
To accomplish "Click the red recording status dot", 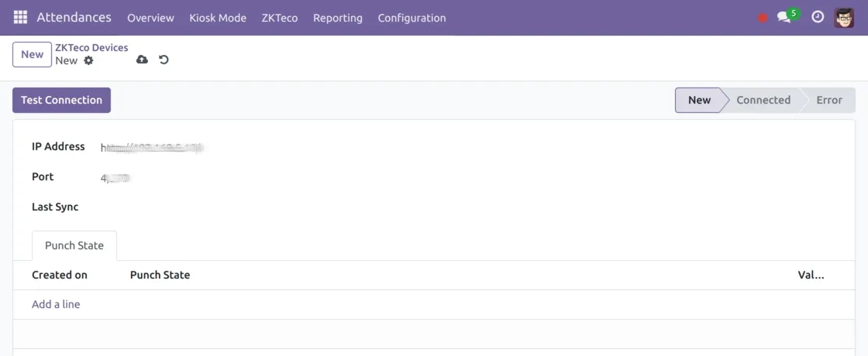I will click(x=763, y=18).
